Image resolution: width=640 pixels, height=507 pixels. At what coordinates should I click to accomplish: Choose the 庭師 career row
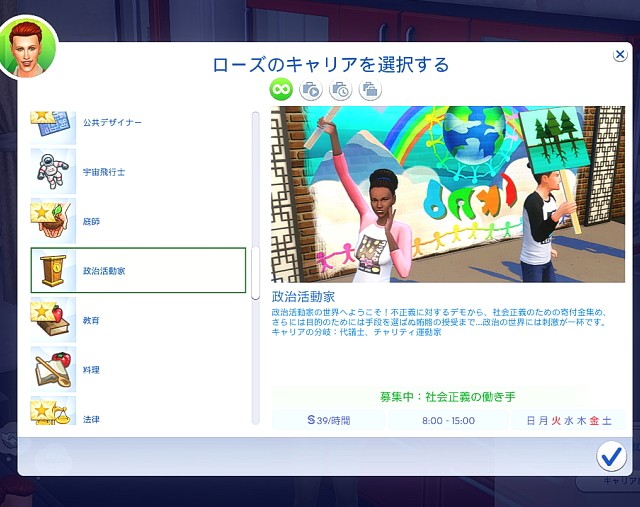pyautogui.click(x=138, y=221)
